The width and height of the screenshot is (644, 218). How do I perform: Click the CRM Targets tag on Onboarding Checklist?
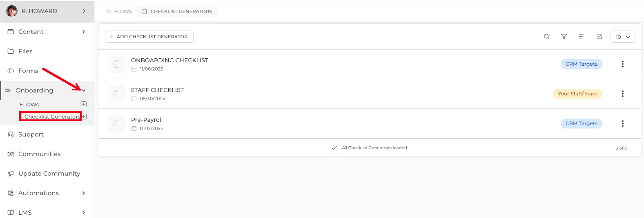pos(581,64)
